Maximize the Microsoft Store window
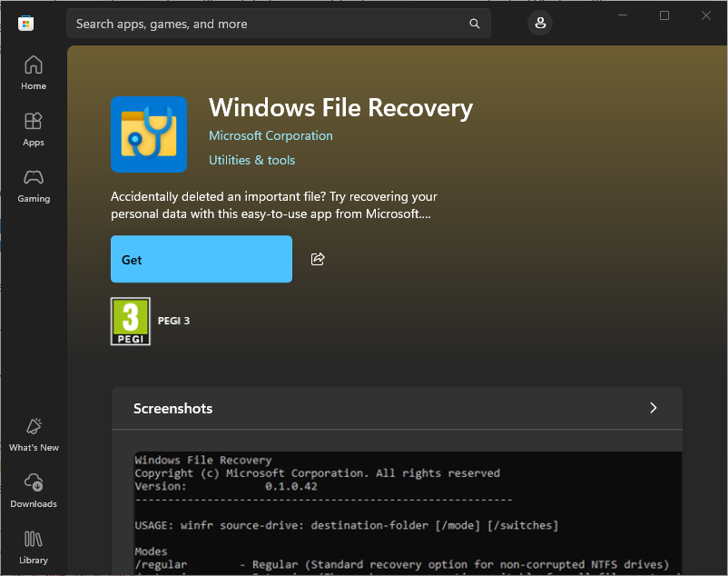This screenshot has height=576, width=728. point(664,15)
